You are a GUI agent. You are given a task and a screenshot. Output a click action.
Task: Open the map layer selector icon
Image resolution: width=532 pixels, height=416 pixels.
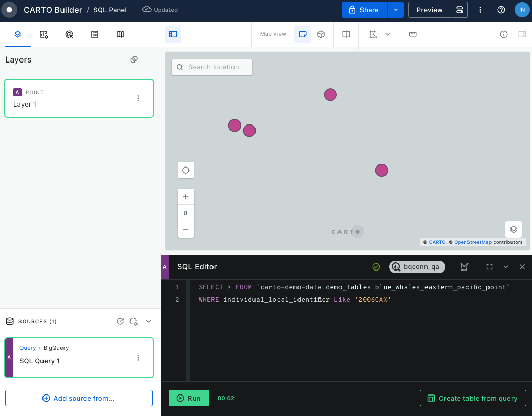[514, 230]
